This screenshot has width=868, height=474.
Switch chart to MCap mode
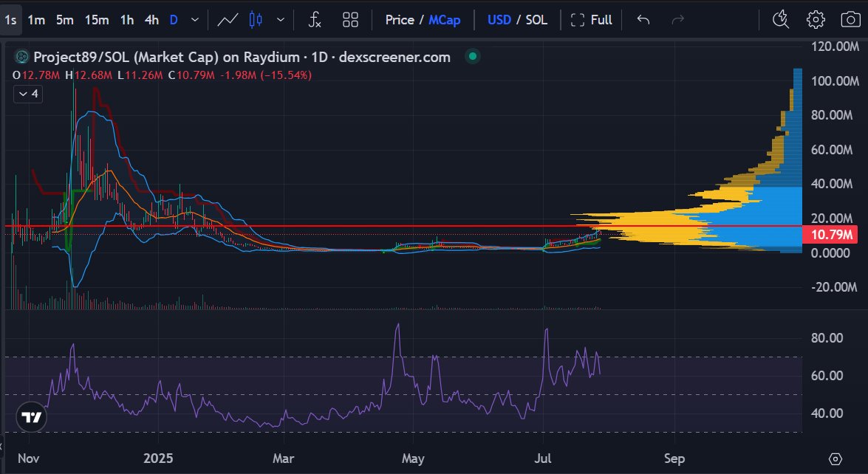point(445,20)
